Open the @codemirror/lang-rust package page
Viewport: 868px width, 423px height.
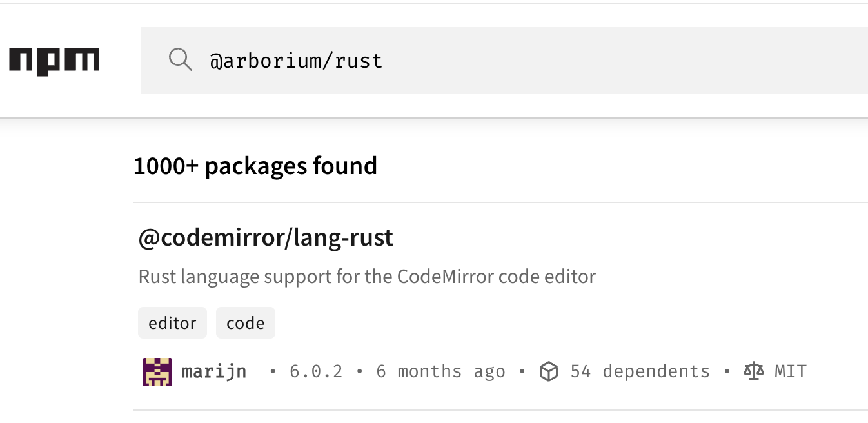coord(266,237)
